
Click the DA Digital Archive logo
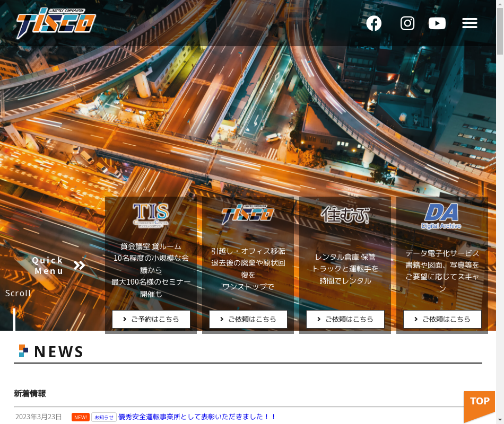pyautogui.click(x=442, y=215)
